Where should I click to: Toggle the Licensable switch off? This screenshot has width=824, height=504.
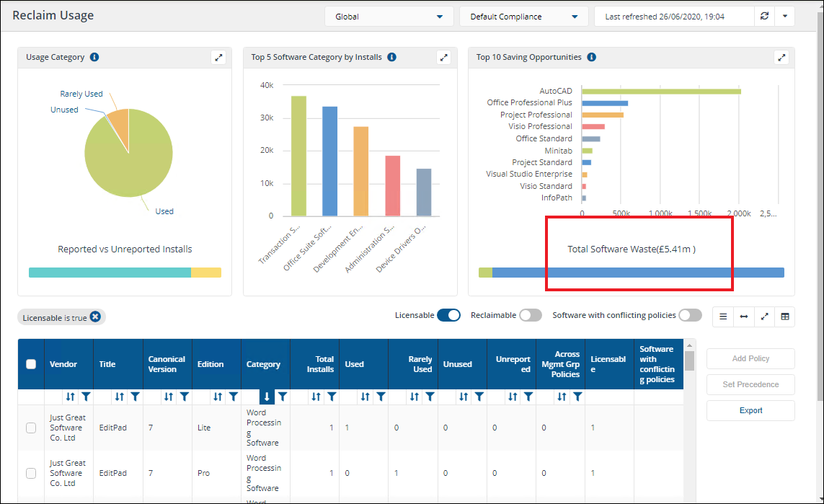tap(448, 315)
